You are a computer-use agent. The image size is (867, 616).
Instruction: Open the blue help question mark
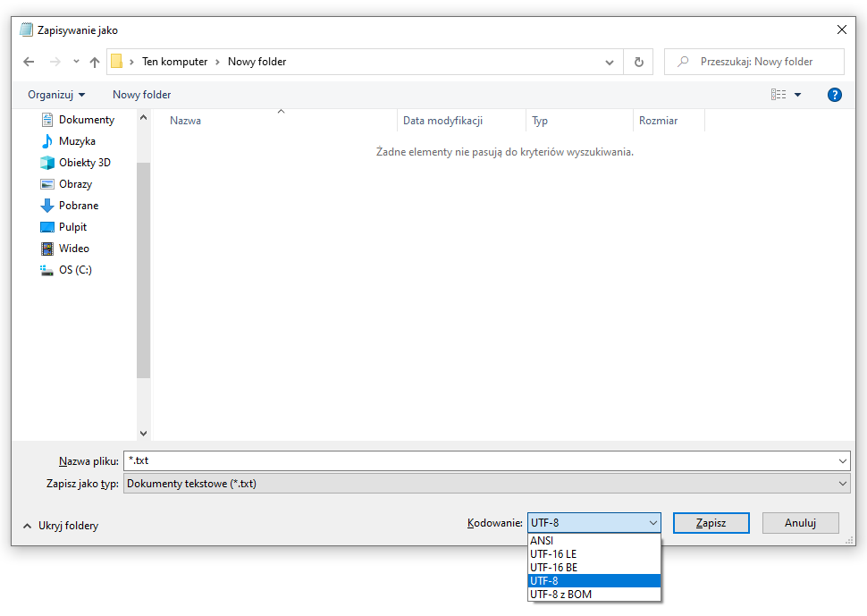834,94
